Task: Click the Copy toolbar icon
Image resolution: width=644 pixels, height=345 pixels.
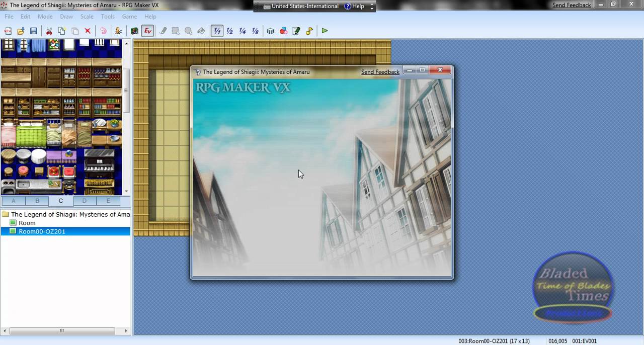Action: click(x=62, y=31)
